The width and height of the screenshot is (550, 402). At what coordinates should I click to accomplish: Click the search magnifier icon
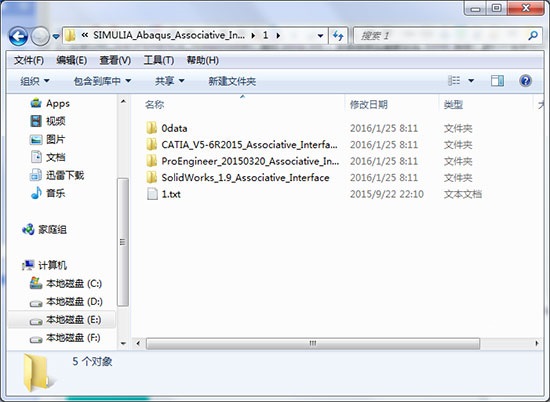click(x=533, y=35)
